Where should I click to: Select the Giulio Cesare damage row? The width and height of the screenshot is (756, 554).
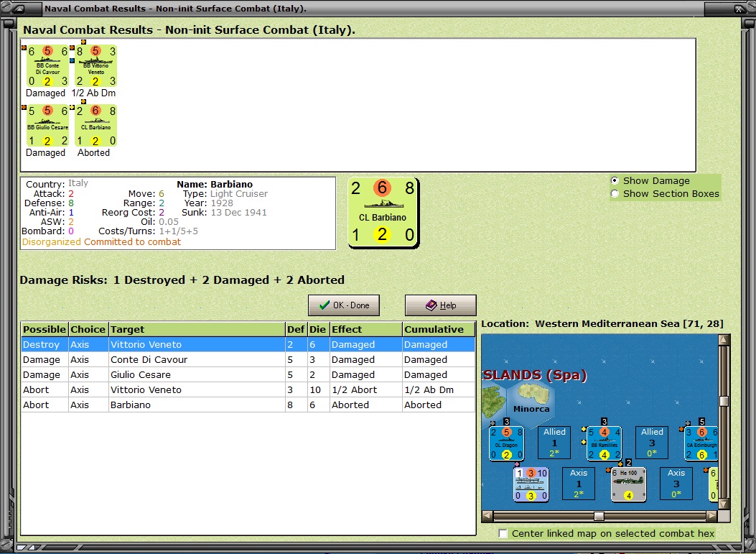(248, 374)
